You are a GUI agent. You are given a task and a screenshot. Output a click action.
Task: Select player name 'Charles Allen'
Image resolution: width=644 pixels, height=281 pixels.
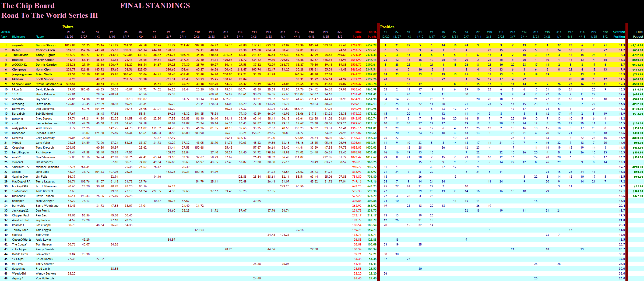click(x=45, y=50)
